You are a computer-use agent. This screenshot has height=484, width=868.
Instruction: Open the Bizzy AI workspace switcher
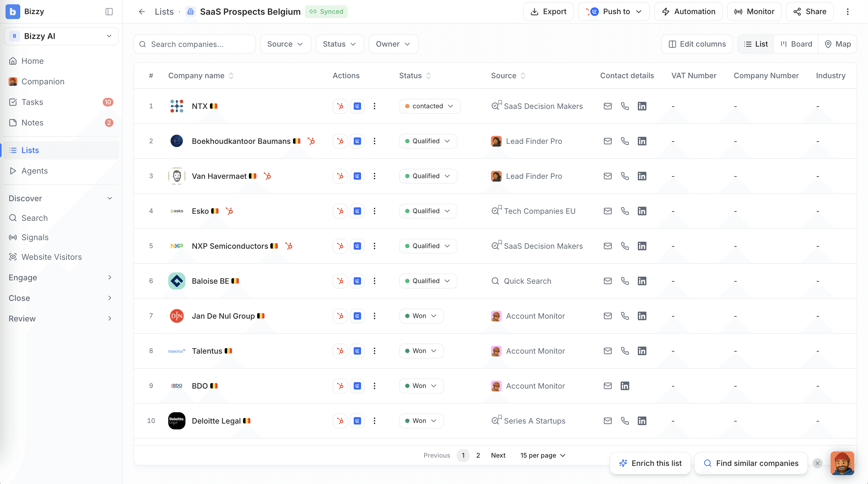(x=61, y=36)
